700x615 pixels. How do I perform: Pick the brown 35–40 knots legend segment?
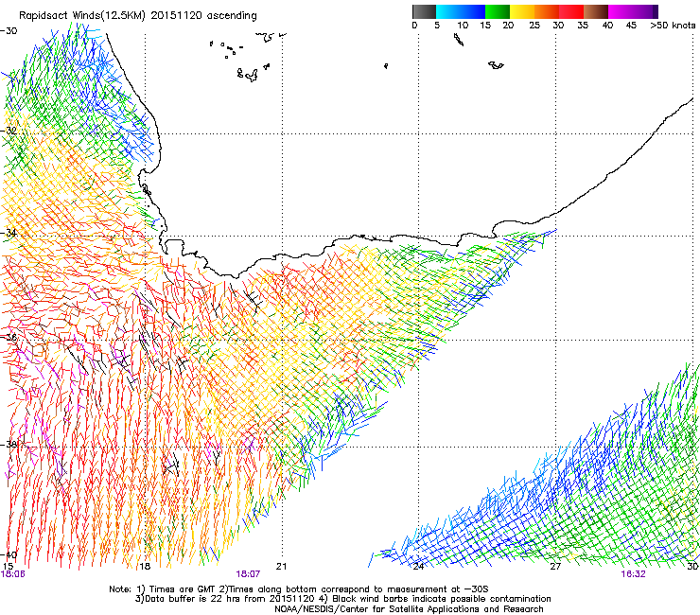pos(596,11)
